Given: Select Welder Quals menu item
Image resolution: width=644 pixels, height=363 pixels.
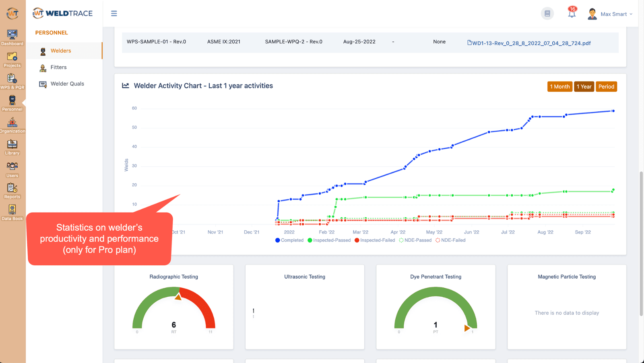Looking at the screenshot, I should [67, 84].
